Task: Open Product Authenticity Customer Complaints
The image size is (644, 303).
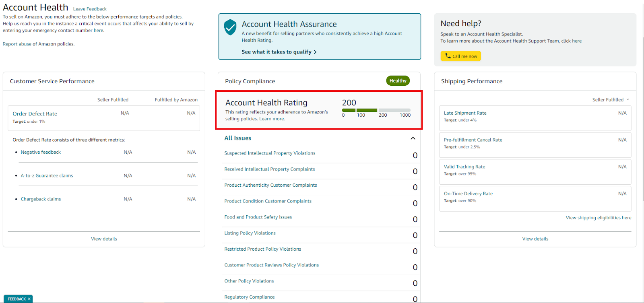Action: point(270,185)
